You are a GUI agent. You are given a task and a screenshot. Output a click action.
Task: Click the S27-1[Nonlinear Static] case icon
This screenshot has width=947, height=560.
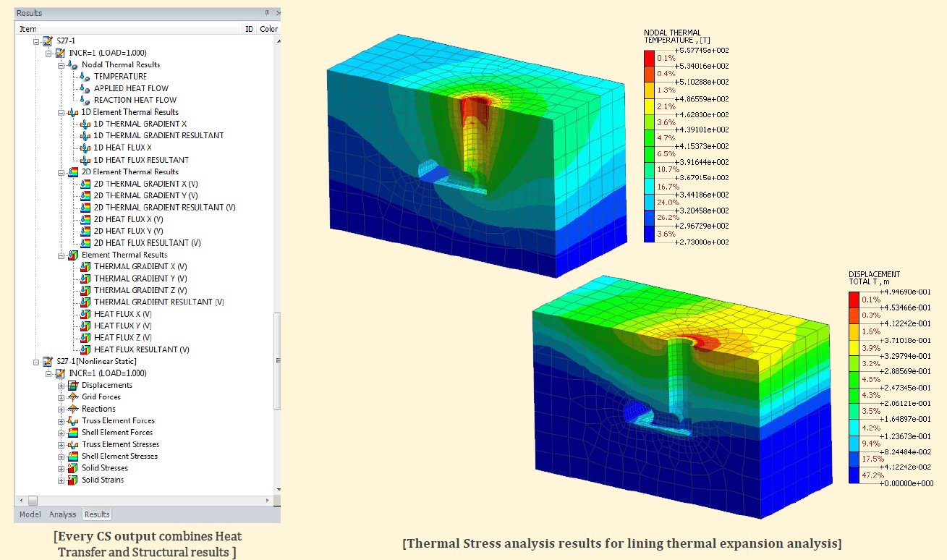tap(48, 361)
